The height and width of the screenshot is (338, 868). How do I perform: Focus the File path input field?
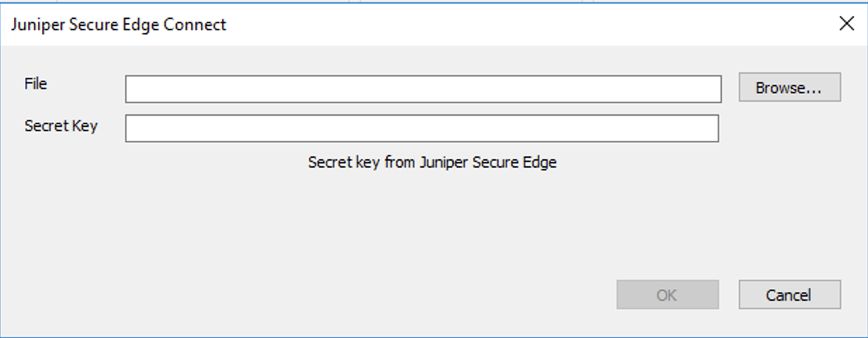pyautogui.click(x=423, y=89)
